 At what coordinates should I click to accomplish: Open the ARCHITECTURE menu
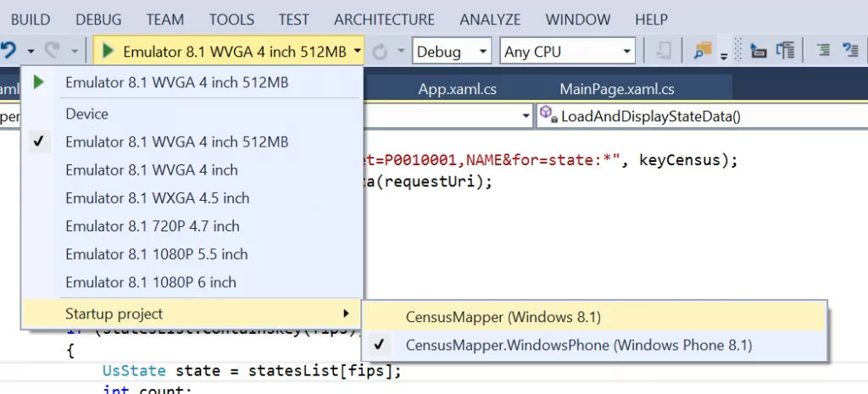384,19
